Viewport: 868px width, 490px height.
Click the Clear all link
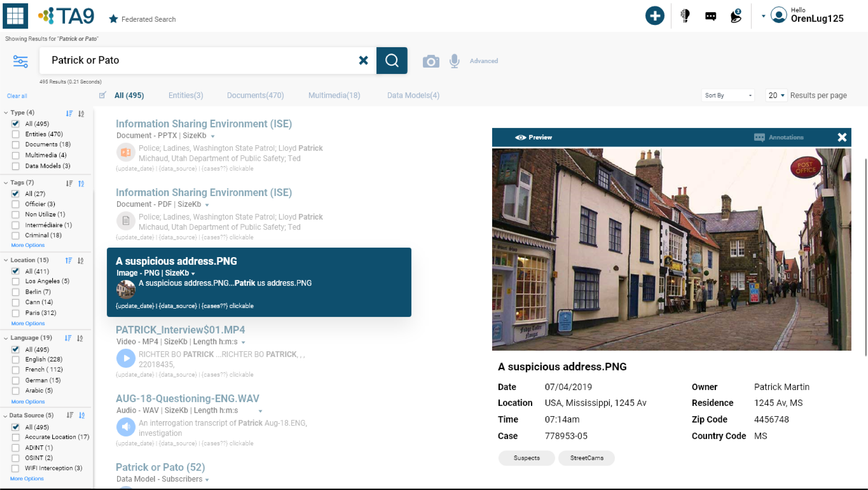17,96
